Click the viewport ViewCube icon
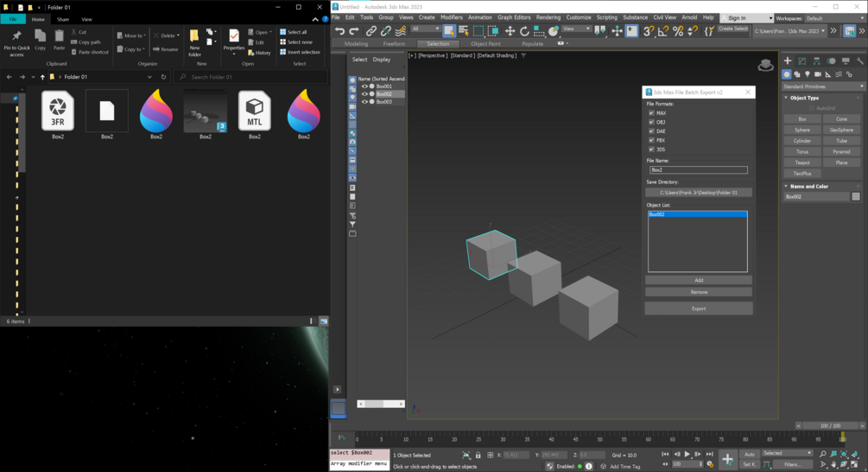Viewport: 868px width, 472px height. [x=765, y=66]
